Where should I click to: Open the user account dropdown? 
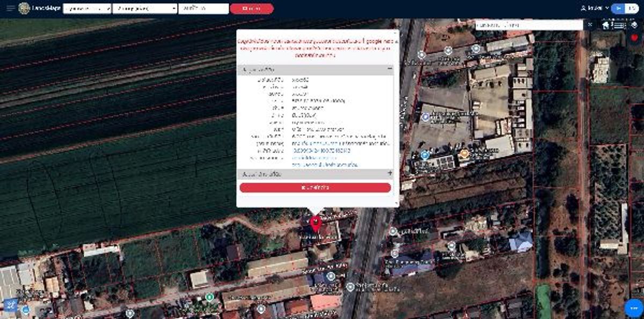(595, 8)
